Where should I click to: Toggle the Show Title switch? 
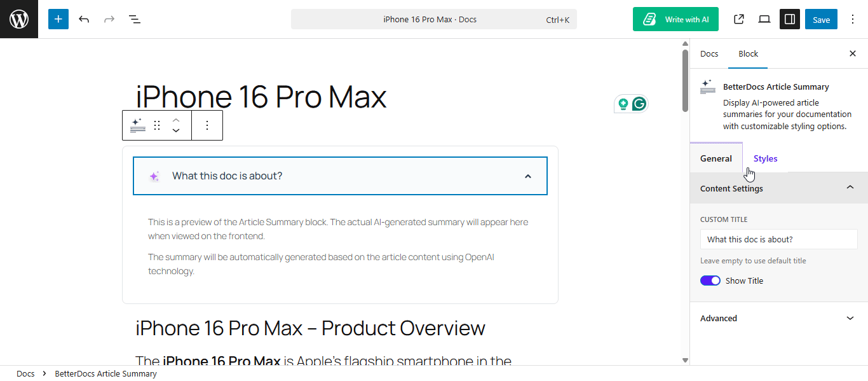point(710,281)
